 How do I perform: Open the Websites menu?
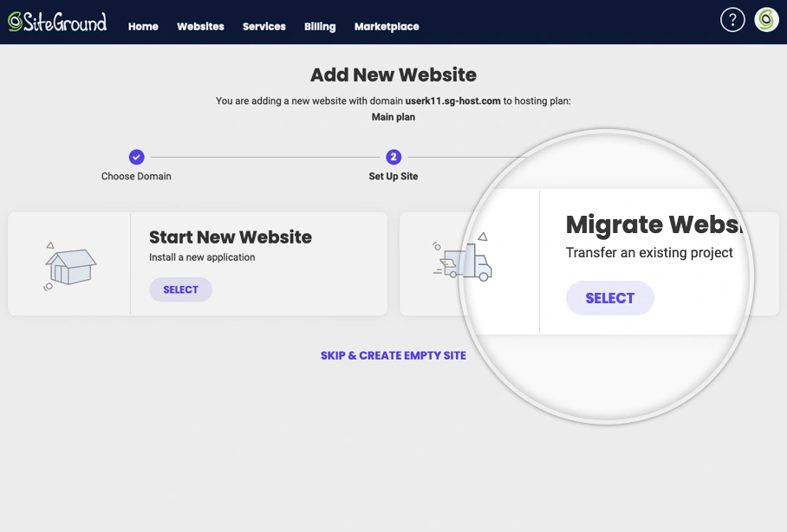point(200,27)
